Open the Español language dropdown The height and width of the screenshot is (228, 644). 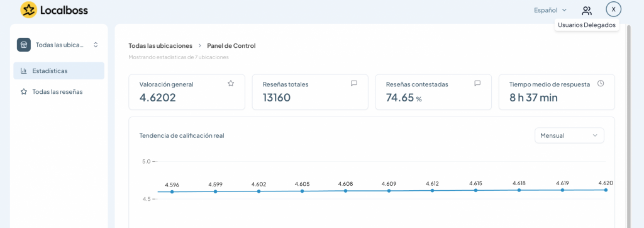[x=550, y=10]
